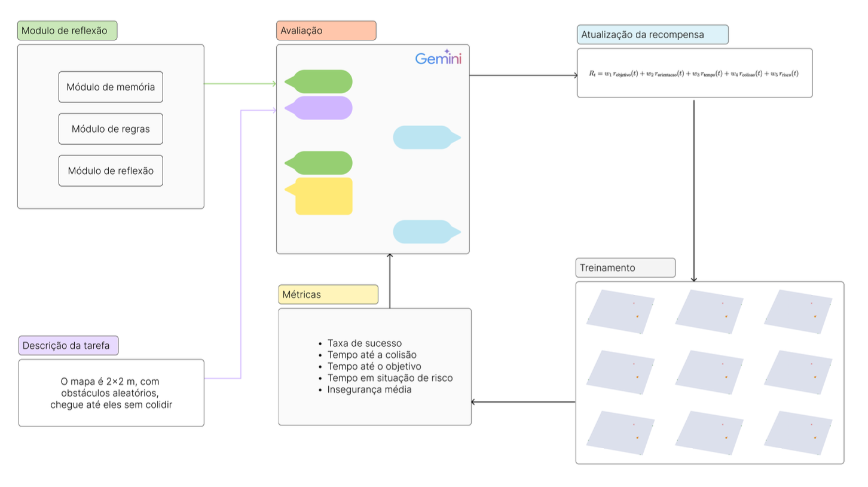
Task: Expand the Atualização da recompensa formula box
Action: point(695,73)
